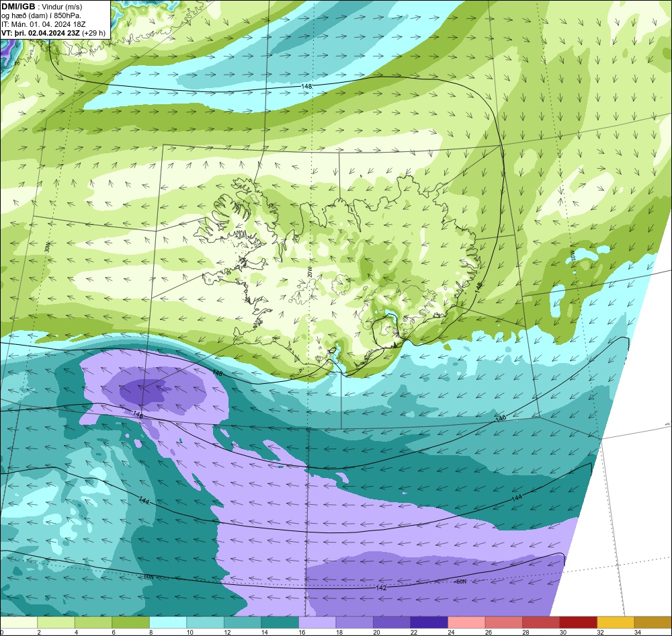This screenshot has width=672, height=636.
Task: Select the ochre swatch above 34 m/s
Action: [653, 623]
